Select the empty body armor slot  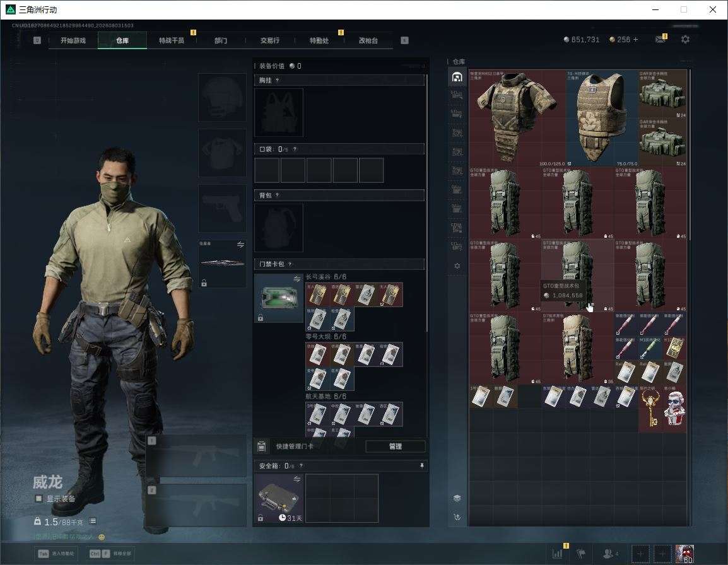pos(223,153)
